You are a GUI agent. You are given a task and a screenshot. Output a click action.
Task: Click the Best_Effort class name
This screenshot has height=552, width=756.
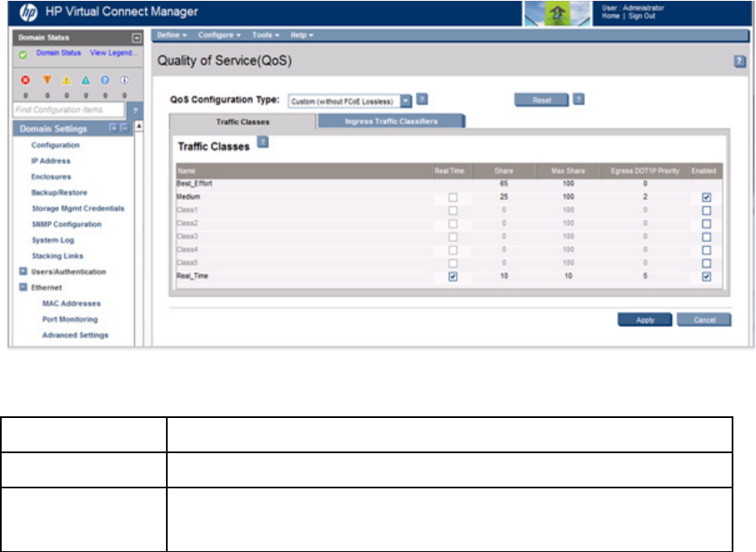194,183
